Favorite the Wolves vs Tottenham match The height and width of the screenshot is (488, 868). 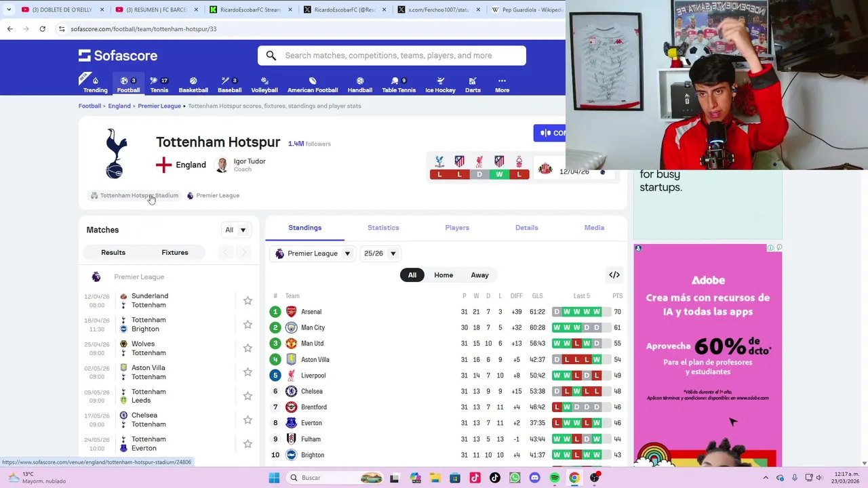pos(248,348)
